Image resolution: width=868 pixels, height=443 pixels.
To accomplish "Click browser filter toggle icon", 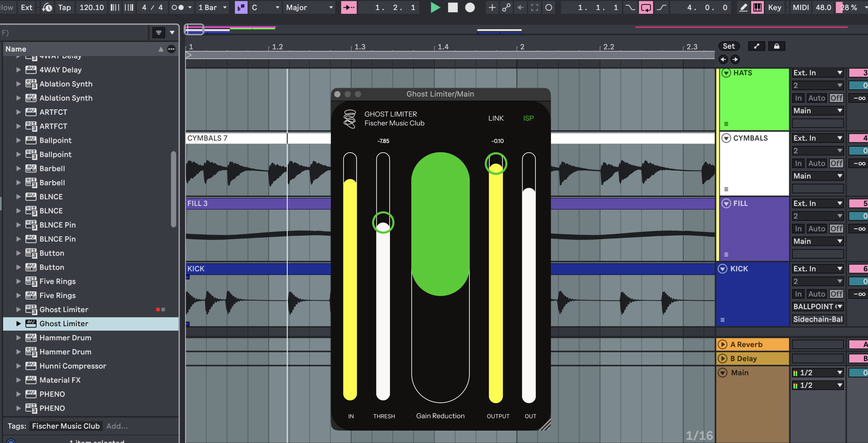I will pos(159,33).
